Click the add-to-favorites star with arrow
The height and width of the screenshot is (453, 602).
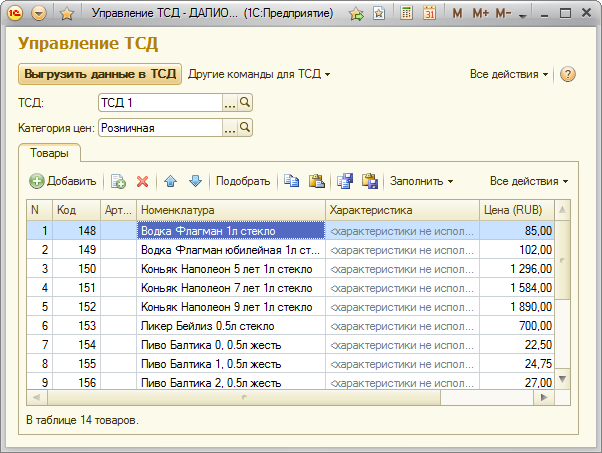tap(356, 14)
